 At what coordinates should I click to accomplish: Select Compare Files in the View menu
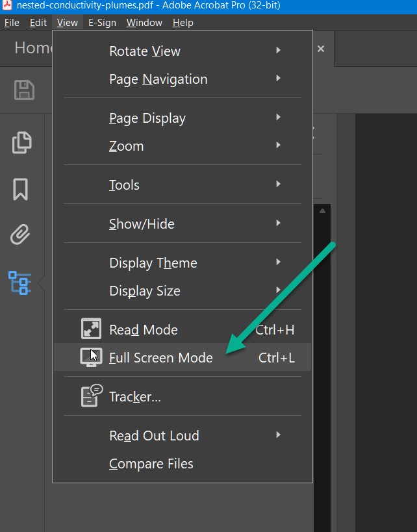point(183,463)
